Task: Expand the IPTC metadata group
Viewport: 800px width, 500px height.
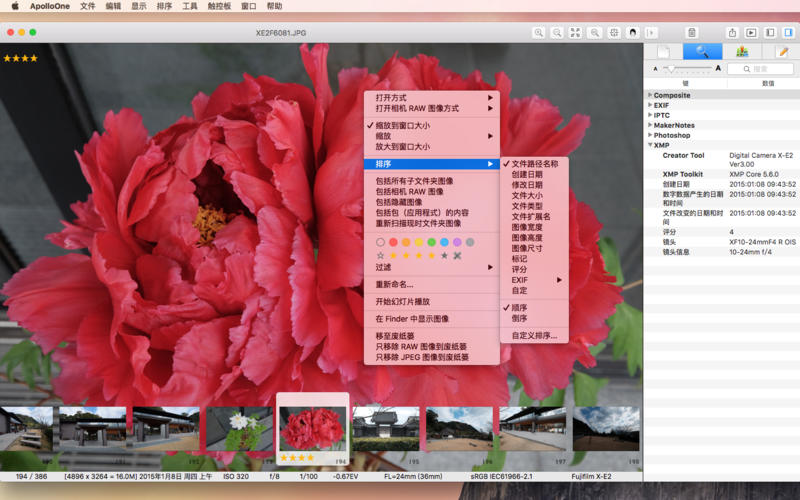Action: tap(650, 115)
